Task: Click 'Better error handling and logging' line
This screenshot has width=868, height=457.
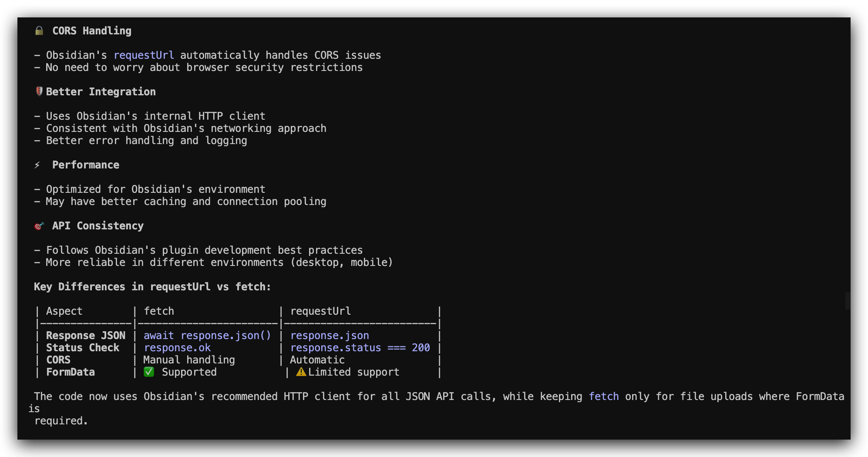Action: click(146, 141)
